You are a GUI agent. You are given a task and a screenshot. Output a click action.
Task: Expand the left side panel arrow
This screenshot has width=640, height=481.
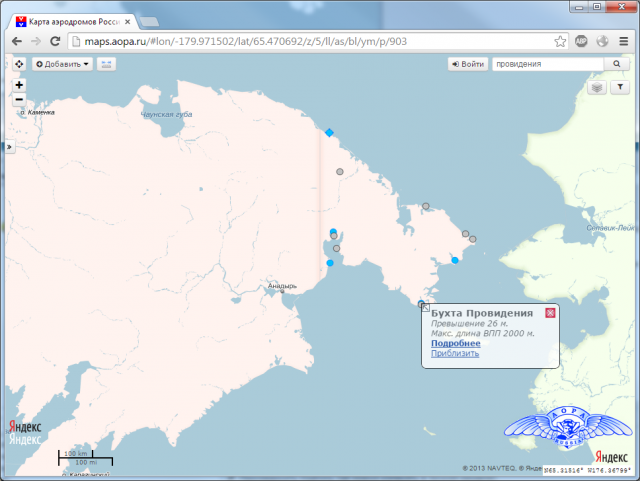[x=9, y=147]
